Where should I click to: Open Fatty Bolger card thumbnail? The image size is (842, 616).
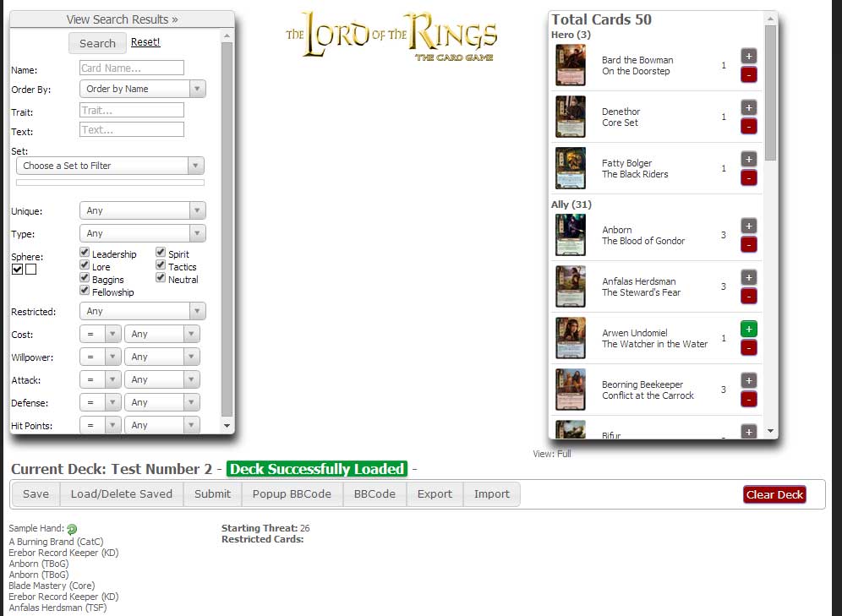coord(571,168)
